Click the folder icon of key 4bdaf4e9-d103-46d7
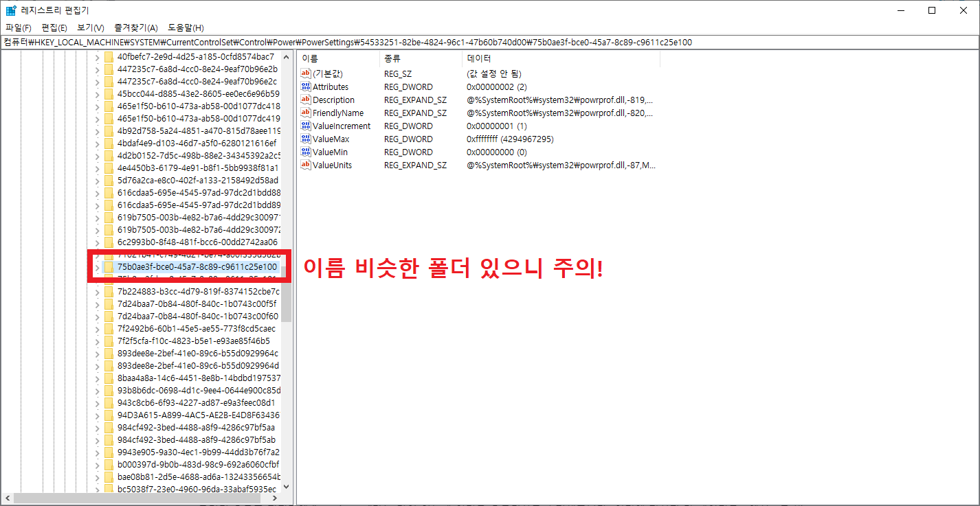This screenshot has width=980, height=506. (x=109, y=143)
